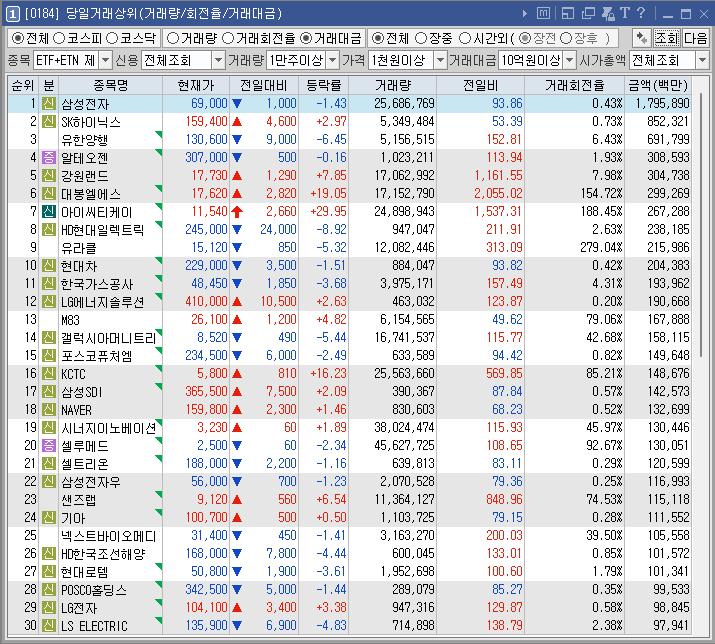Open help with the question mark icon

coord(641,13)
